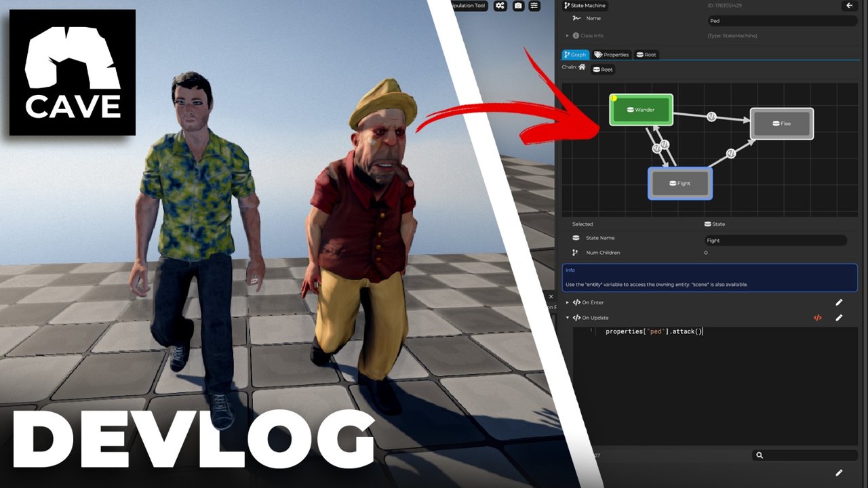Screen dimensions: 868x488
Task: Click the transition icon from Fight to Flee
Action: 731,153
